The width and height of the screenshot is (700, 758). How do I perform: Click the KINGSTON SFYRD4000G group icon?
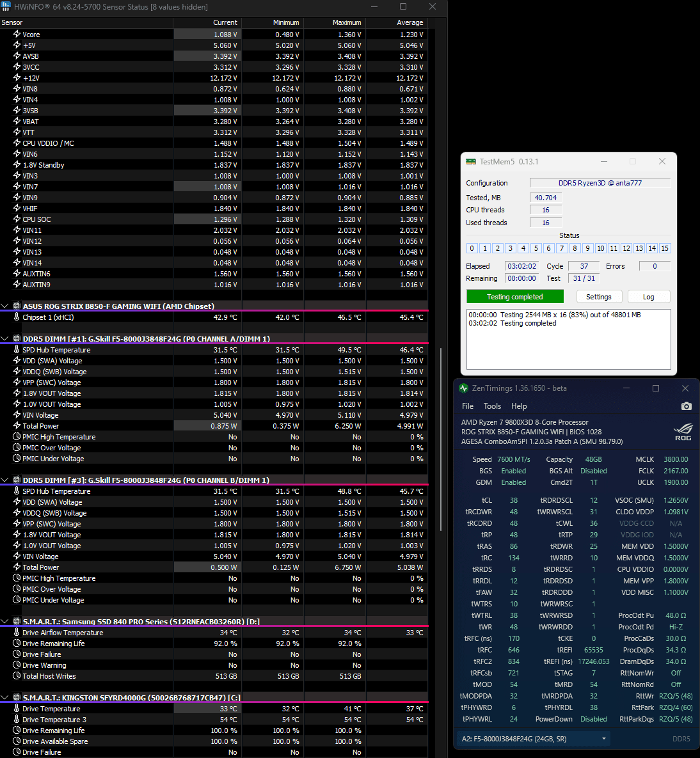pos(17,697)
